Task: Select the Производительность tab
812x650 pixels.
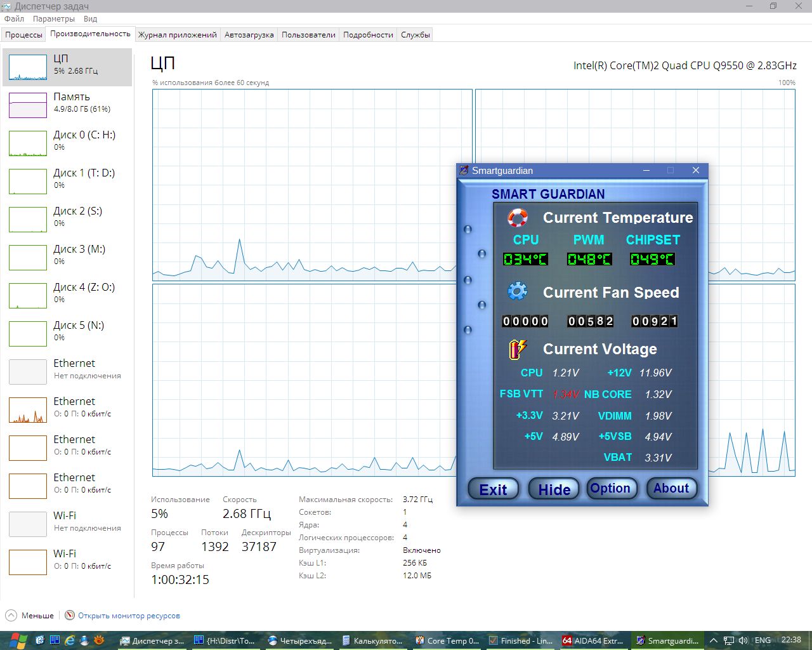Action: (90, 34)
